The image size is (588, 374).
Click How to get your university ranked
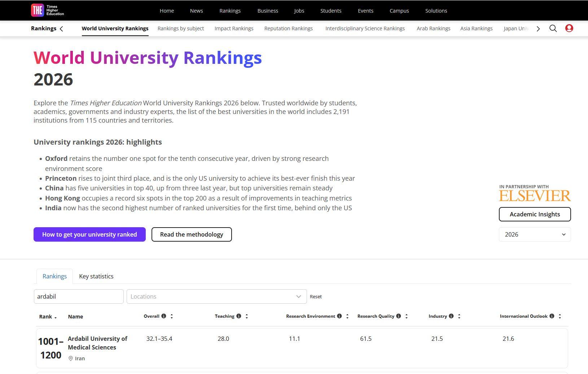(89, 234)
